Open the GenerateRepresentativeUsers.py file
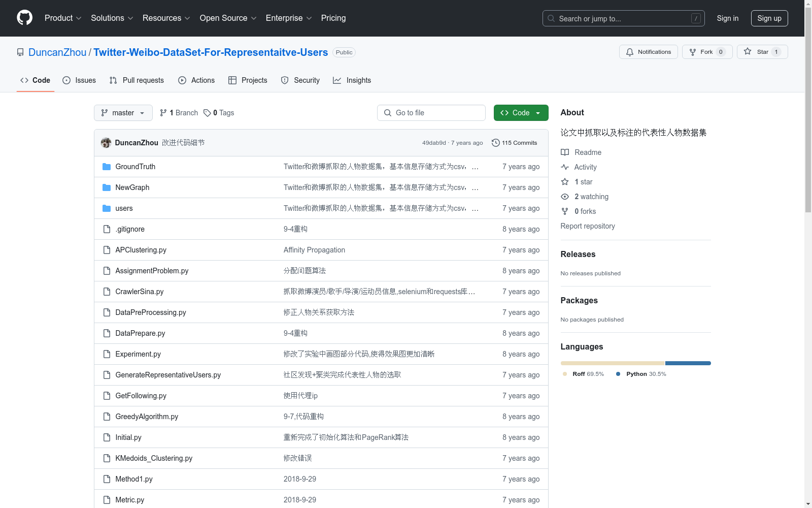The height and width of the screenshot is (508, 812). [168, 375]
